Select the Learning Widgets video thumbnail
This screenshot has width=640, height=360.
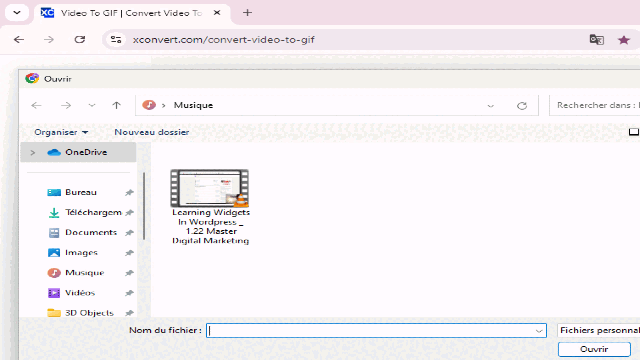[209, 188]
